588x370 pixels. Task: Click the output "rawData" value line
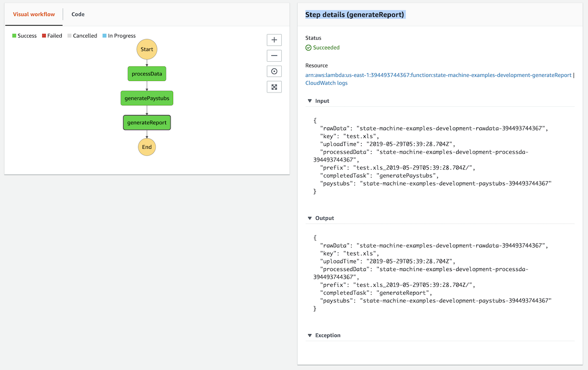coord(433,246)
